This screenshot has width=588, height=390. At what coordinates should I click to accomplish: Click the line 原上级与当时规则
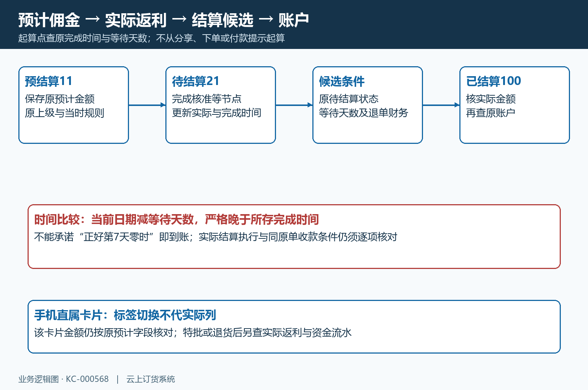tap(65, 113)
